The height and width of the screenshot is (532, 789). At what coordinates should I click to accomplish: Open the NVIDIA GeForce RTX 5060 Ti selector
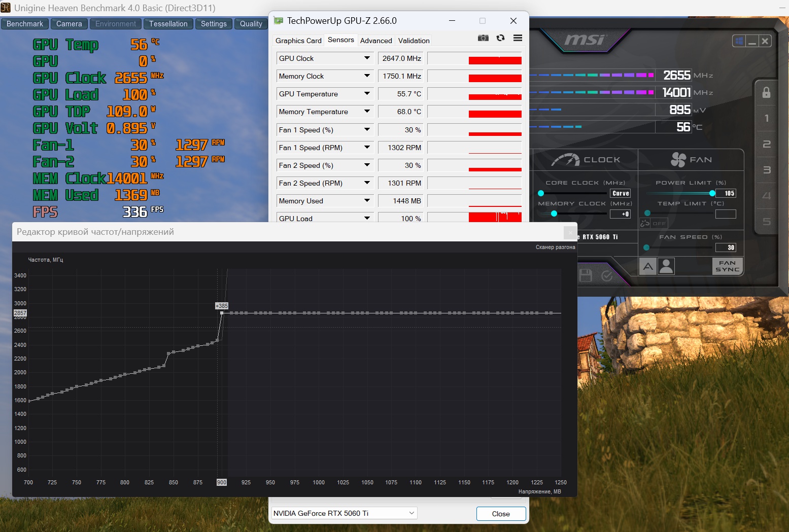tap(344, 513)
